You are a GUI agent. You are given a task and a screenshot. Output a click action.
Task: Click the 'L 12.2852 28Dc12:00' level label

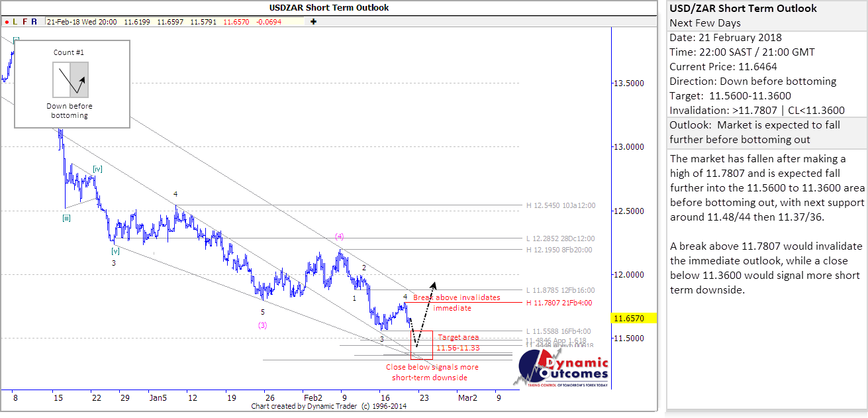tap(561, 238)
